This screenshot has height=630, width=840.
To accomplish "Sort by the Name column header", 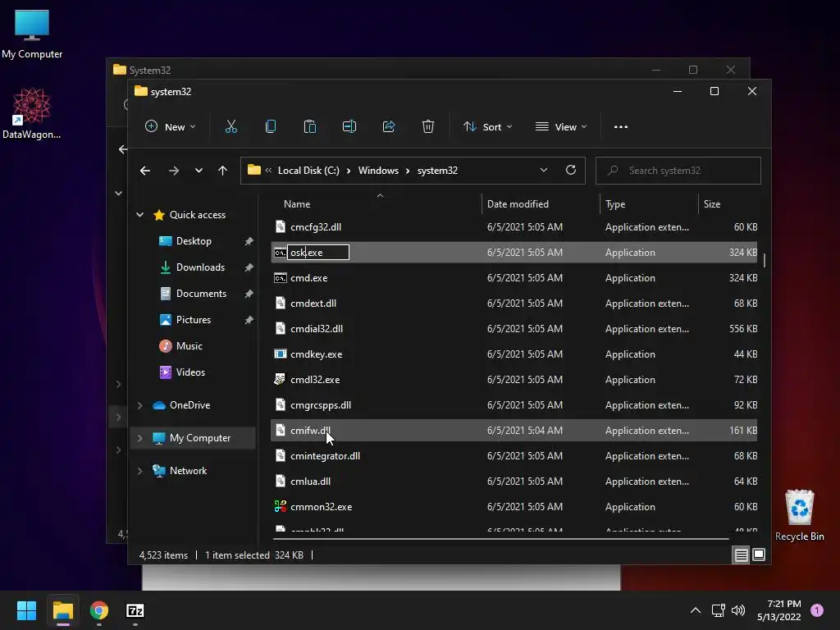I will [x=297, y=204].
